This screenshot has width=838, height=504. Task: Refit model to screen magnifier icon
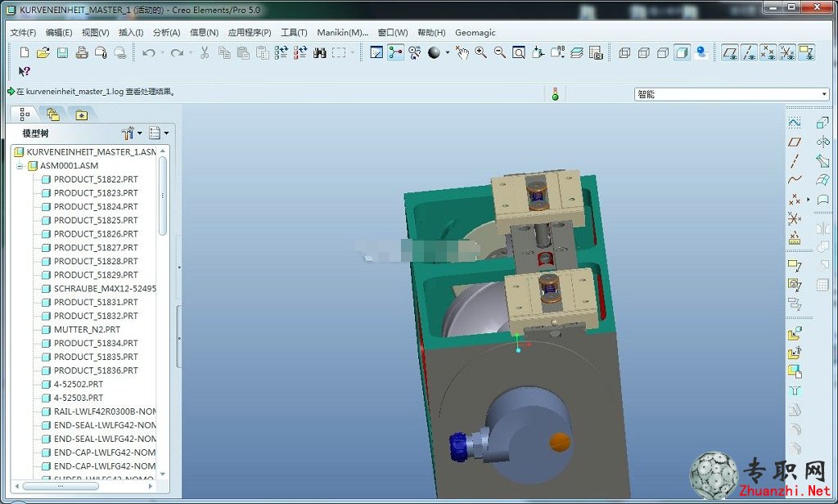click(x=518, y=52)
